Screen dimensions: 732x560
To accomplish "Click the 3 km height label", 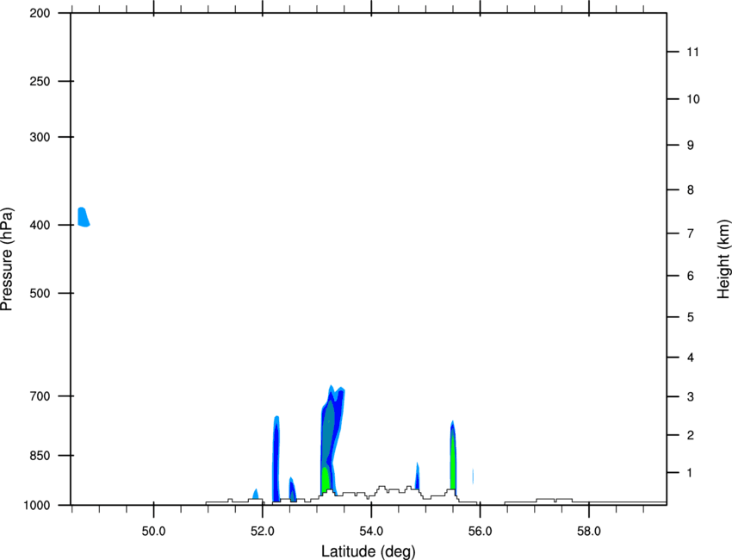I will pos(690,396).
